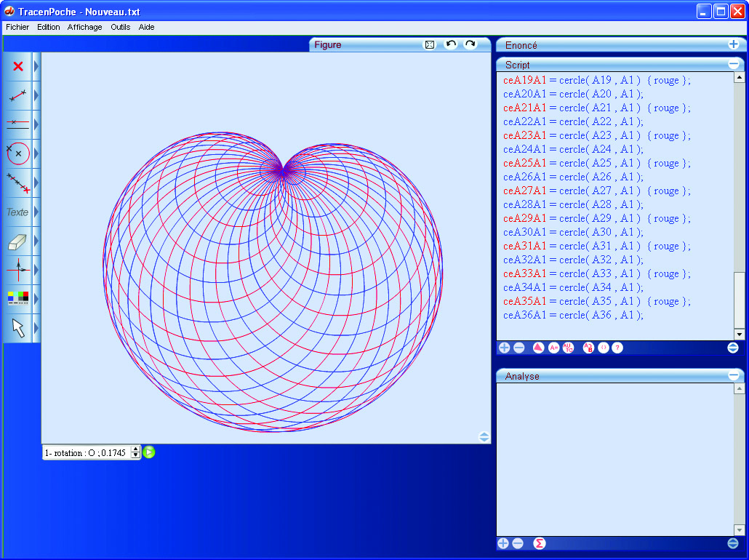The width and height of the screenshot is (749, 560).
Task: Pick the eraser tool
Action: (x=18, y=241)
